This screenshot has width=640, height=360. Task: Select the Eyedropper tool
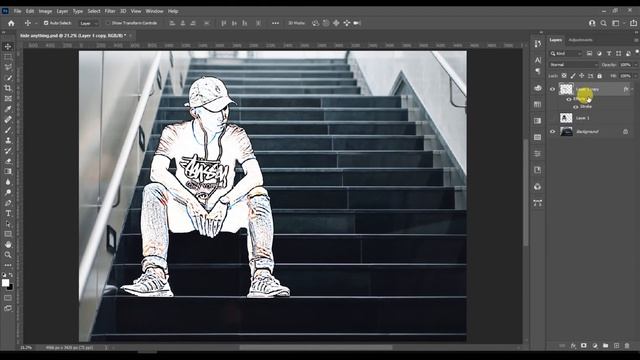(8, 109)
